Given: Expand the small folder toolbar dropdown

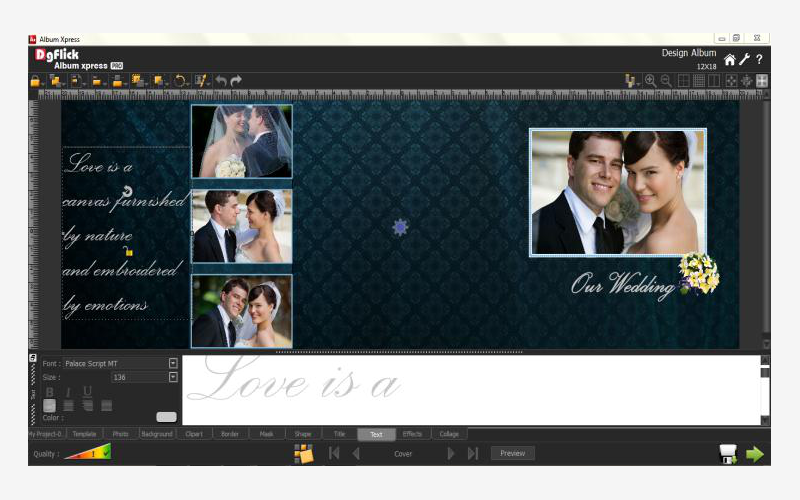Looking at the screenshot, I should click(x=105, y=84).
